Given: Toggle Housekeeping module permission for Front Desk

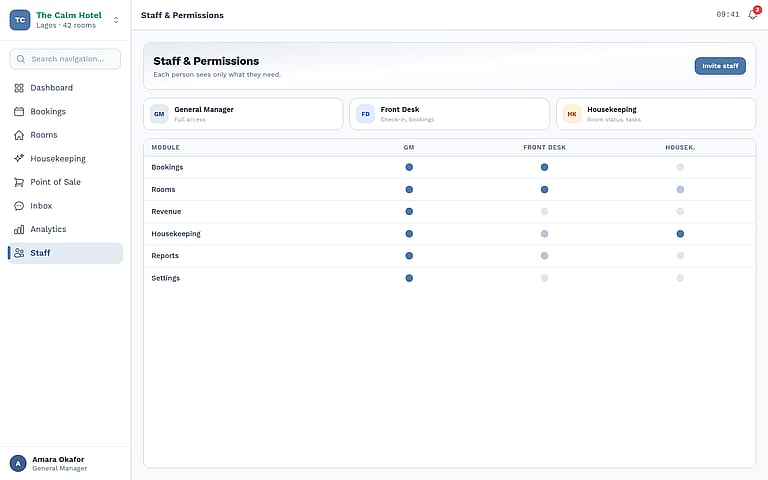Looking at the screenshot, I should point(544,234).
